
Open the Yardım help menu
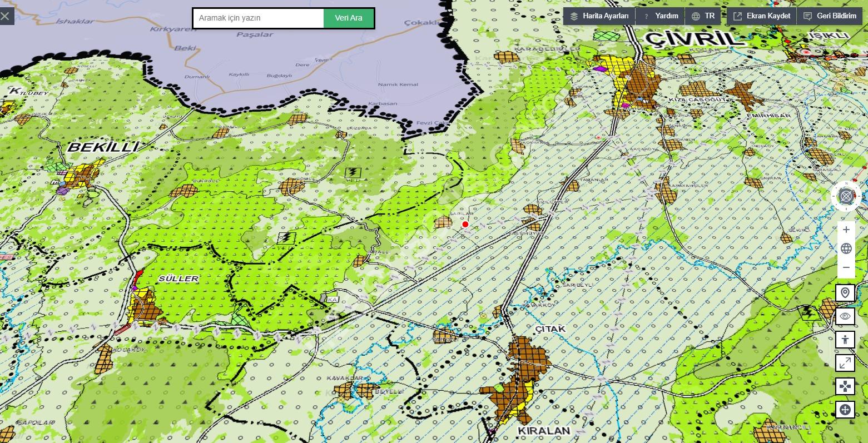pos(661,16)
